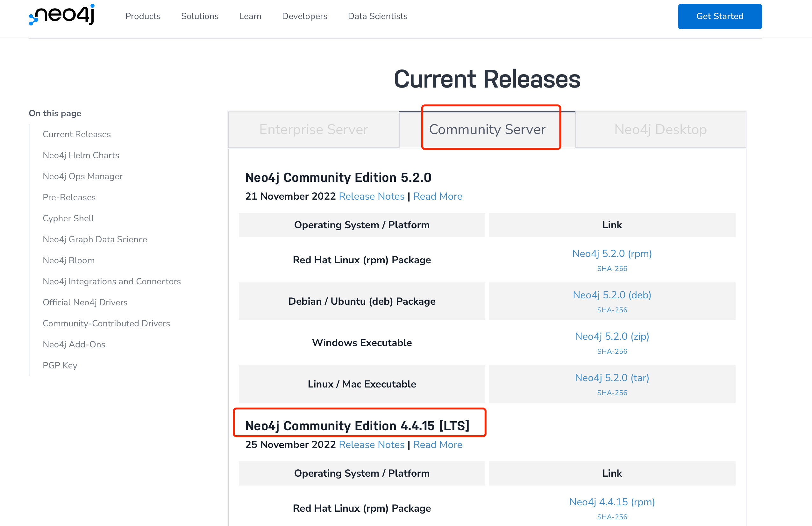This screenshot has width=812, height=526.
Task: Download Neo4j 5.2.0 deb package
Action: 612,295
